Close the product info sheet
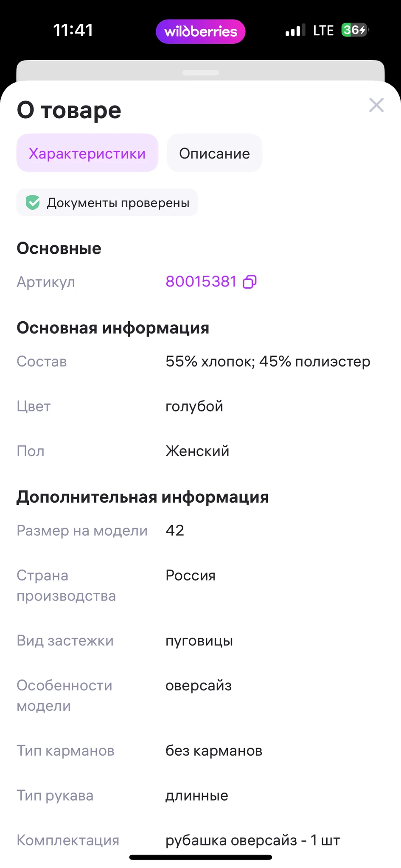The height and width of the screenshot is (868, 401). 376,105
